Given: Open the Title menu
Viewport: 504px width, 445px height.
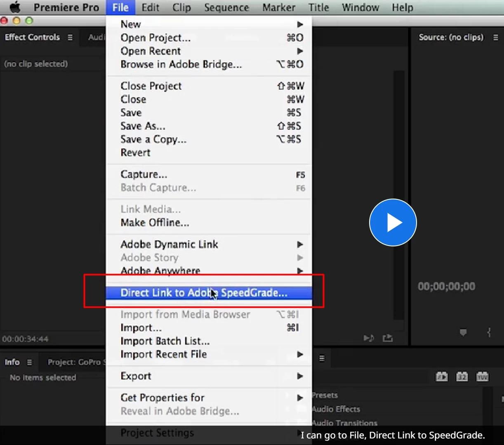Looking at the screenshot, I should coord(318,7).
